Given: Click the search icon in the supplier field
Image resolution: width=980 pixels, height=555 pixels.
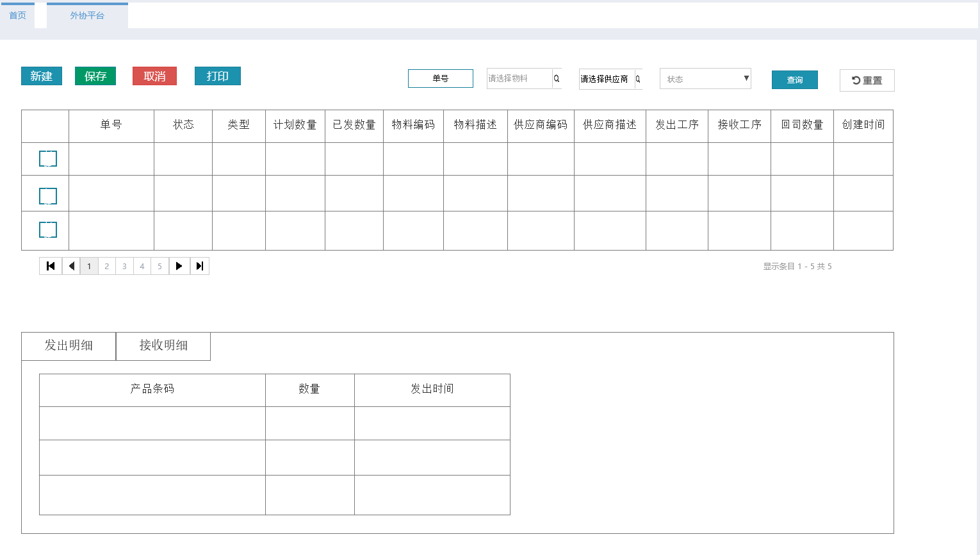Looking at the screenshot, I should pyautogui.click(x=638, y=79).
